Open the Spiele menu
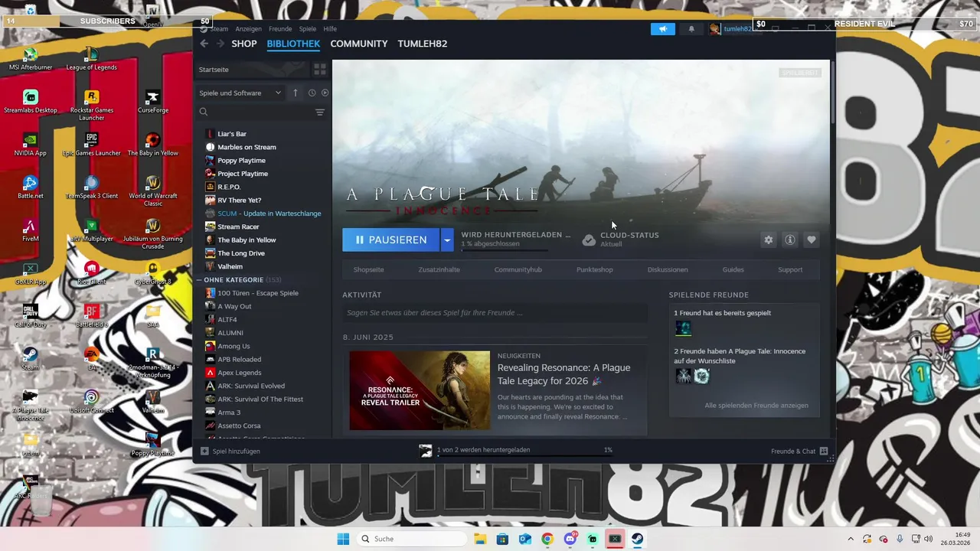Image resolution: width=980 pixels, height=551 pixels. click(308, 29)
